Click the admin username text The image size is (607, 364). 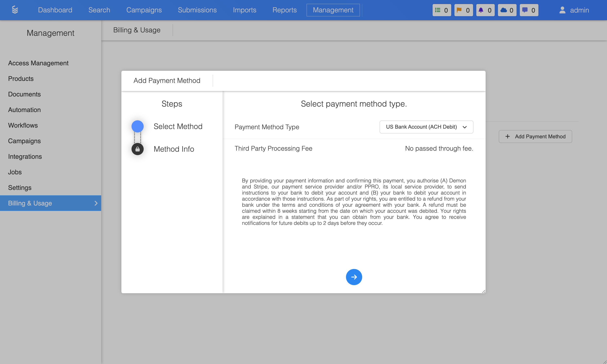pyautogui.click(x=579, y=10)
